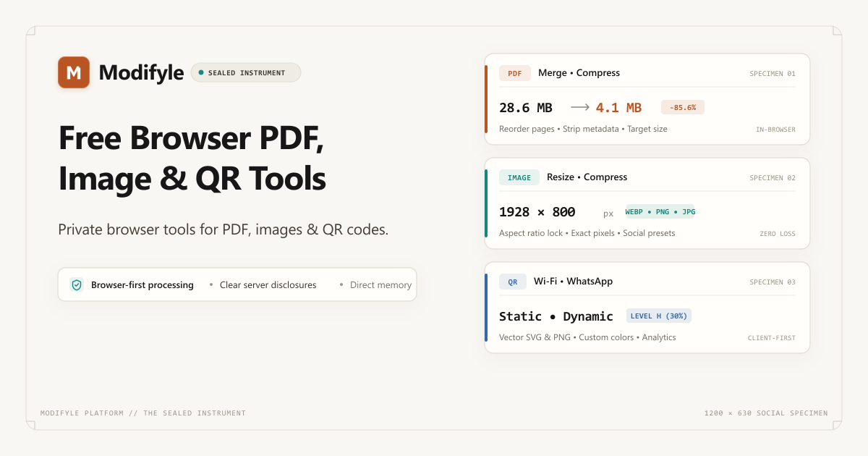Click the arrow between 28.6 MB and 4.1 MB
This screenshot has height=456, width=868.
click(580, 107)
